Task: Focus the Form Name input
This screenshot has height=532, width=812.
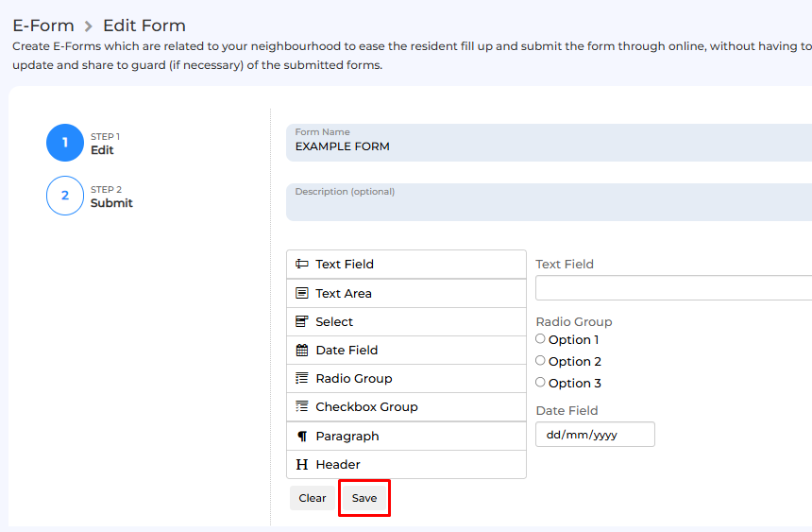Action: [549, 143]
